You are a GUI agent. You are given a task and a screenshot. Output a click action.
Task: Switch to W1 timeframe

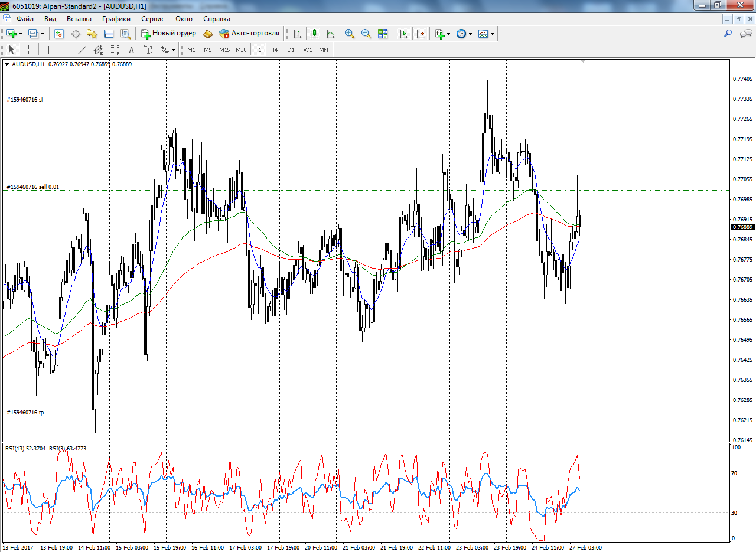point(308,50)
